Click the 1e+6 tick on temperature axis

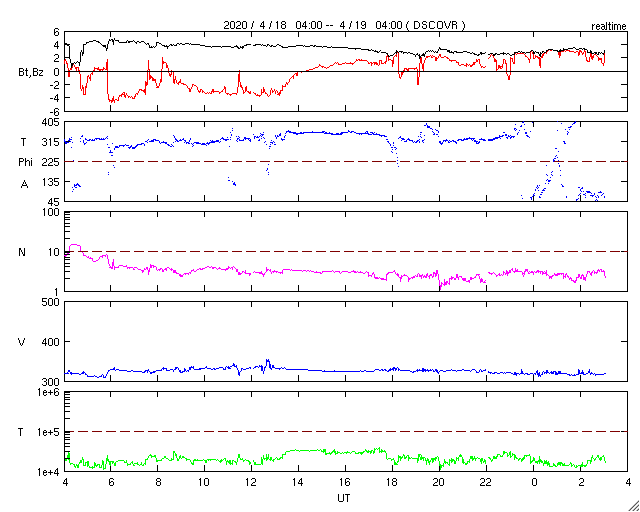tap(47, 393)
